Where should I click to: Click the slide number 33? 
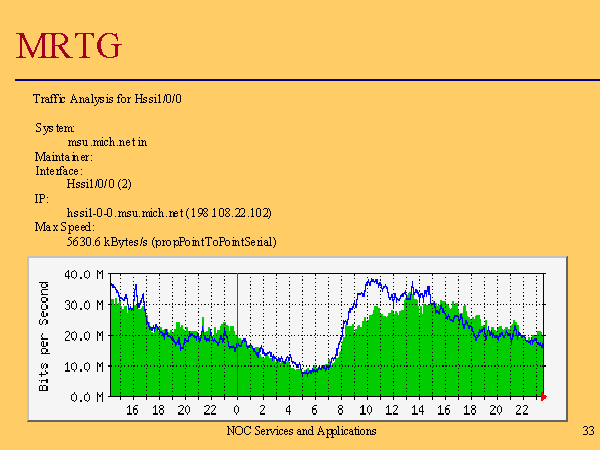click(x=588, y=430)
